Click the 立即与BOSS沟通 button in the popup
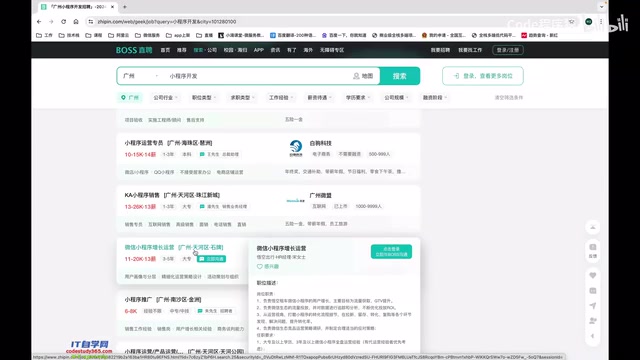Screen dimensions: 640x360 click(x=391, y=251)
